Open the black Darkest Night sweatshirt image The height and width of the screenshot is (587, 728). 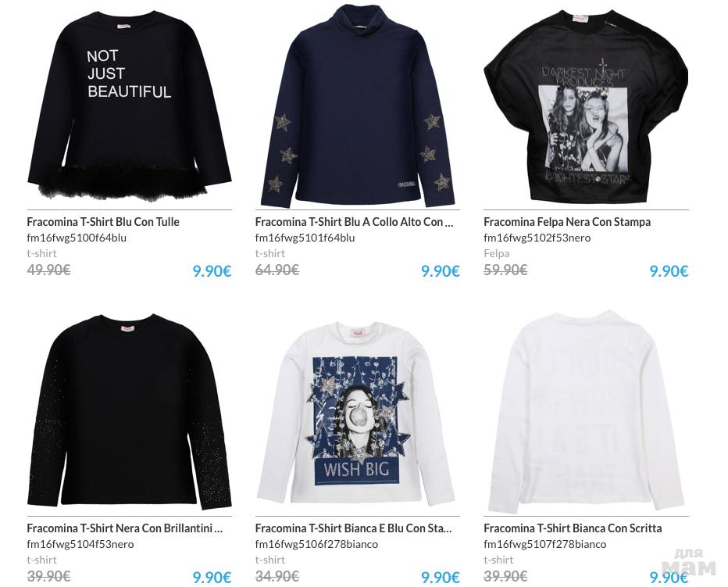[586, 106]
